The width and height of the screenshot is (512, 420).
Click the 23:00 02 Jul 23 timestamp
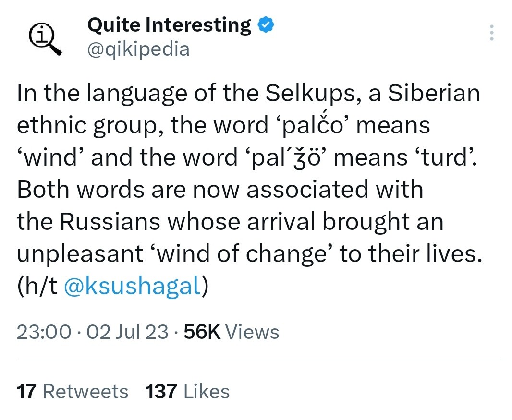92,332
